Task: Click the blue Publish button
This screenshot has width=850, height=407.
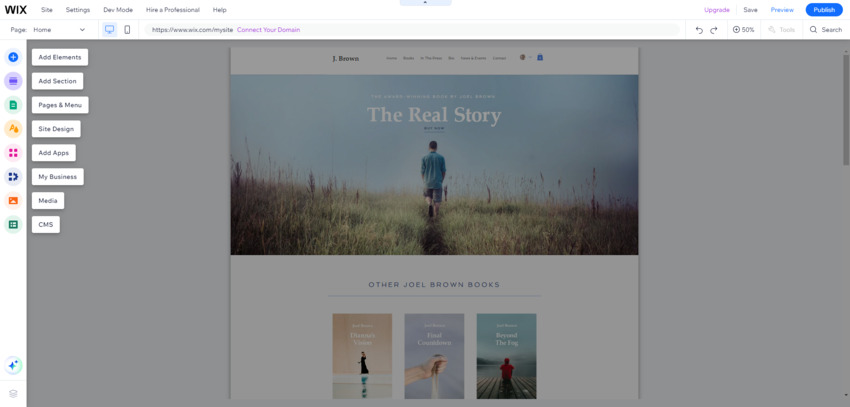Action: click(824, 10)
